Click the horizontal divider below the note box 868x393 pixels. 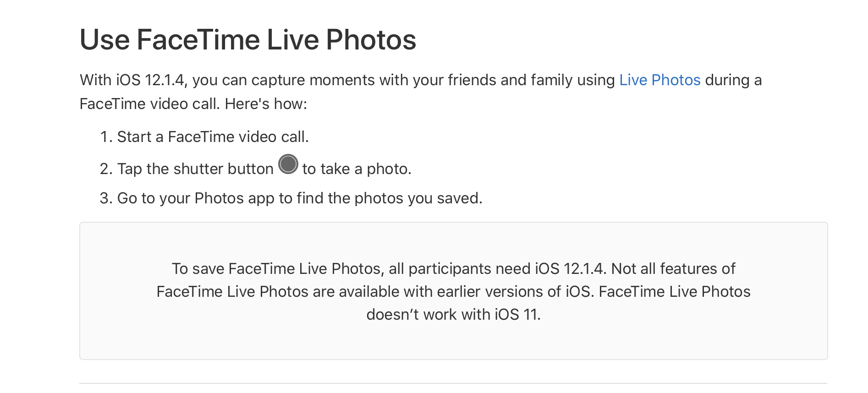[x=453, y=383]
